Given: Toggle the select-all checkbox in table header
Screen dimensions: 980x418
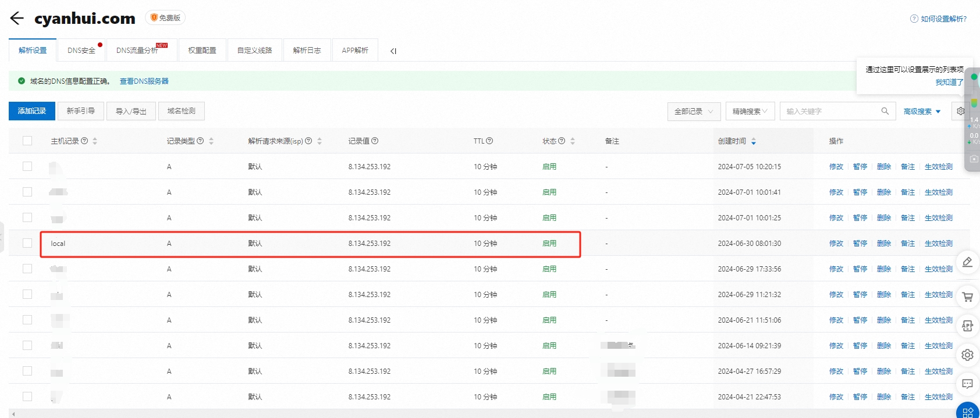Looking at the screenshot, I should 27,141.
